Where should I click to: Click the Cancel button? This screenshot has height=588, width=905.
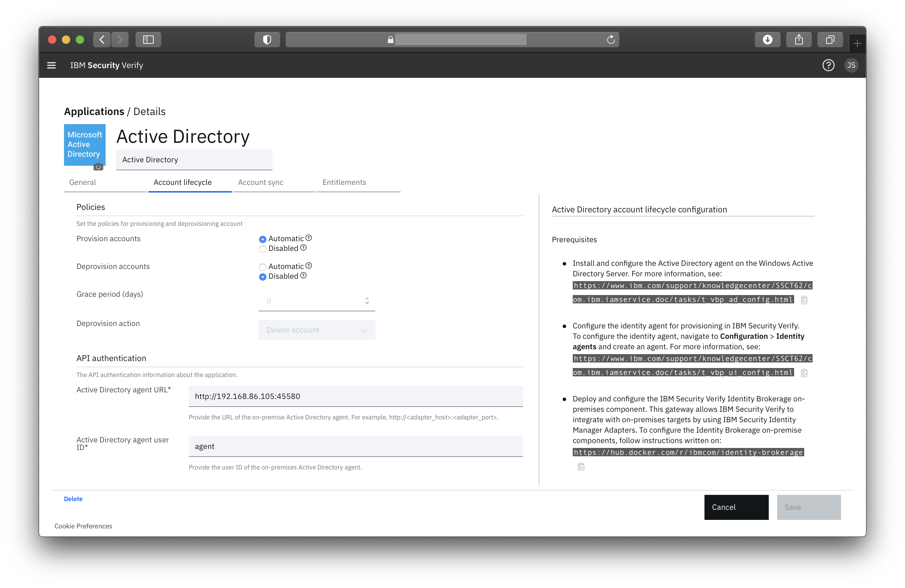736,507
